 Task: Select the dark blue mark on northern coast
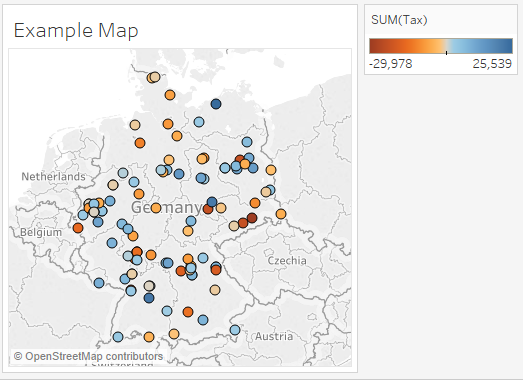pyautogui.click(x=216, y=104)
